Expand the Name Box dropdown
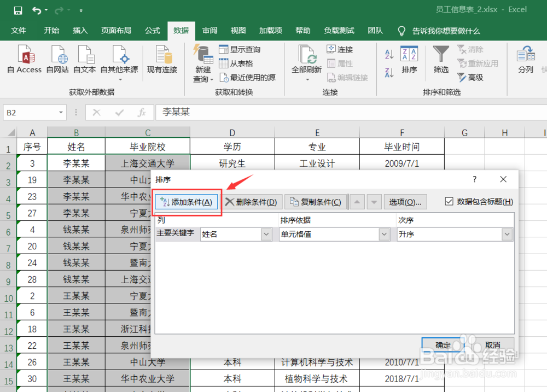The height and width of the screenshot is (392, 547). click(x=61, y=112)
